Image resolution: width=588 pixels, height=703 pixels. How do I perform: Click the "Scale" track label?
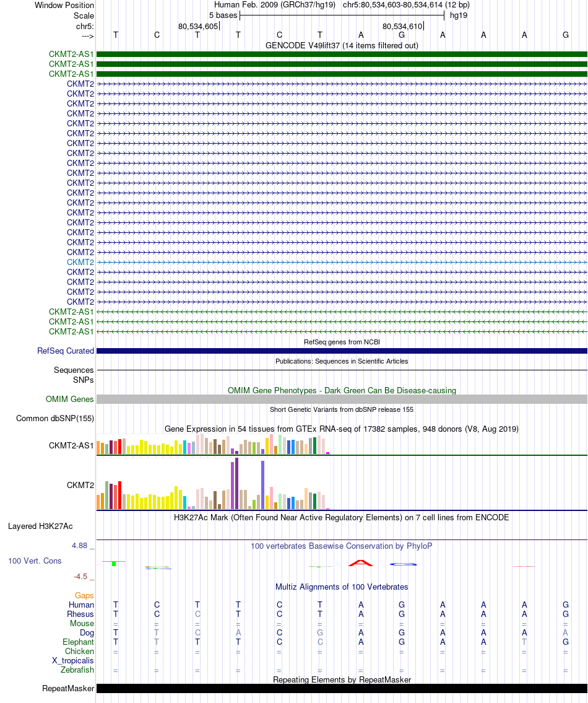(84, 15)
